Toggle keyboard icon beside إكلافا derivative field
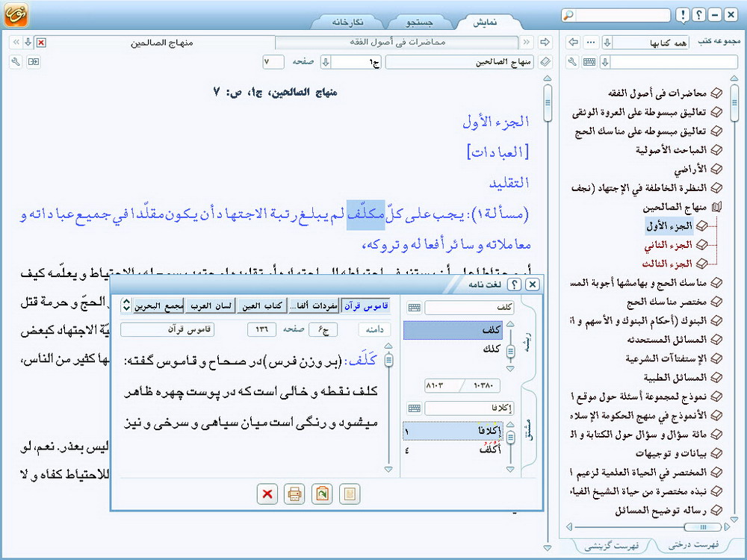The width and height of the screenshot is (747, 560). pos(415,408)
